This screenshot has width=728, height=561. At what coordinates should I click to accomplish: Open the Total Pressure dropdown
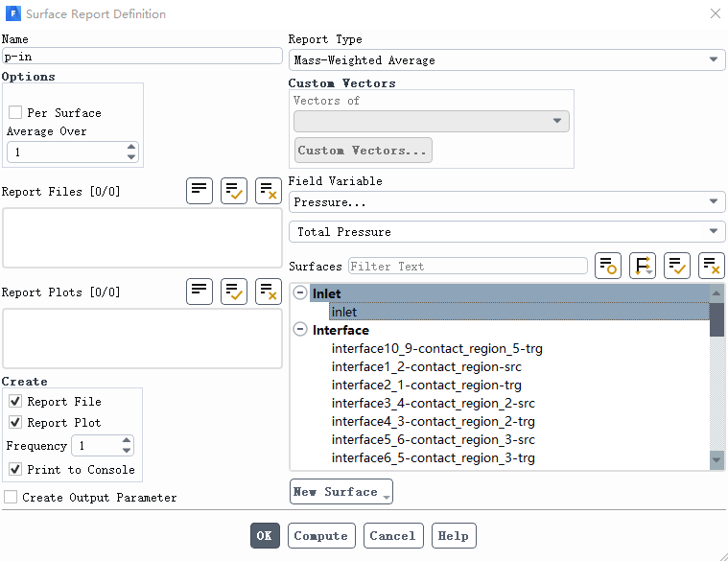pyautogui.click(x=506, y=231)
